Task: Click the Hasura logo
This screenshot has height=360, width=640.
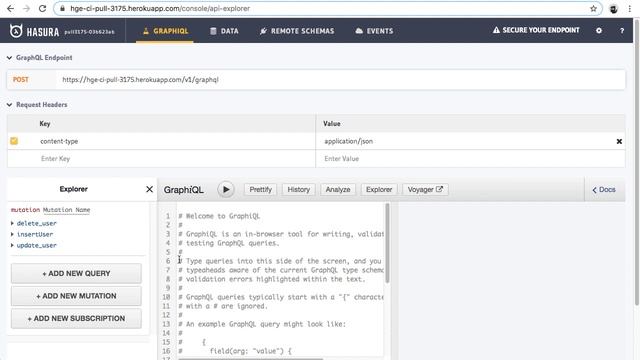Action: pyautogui.click(x=34, y=31)
